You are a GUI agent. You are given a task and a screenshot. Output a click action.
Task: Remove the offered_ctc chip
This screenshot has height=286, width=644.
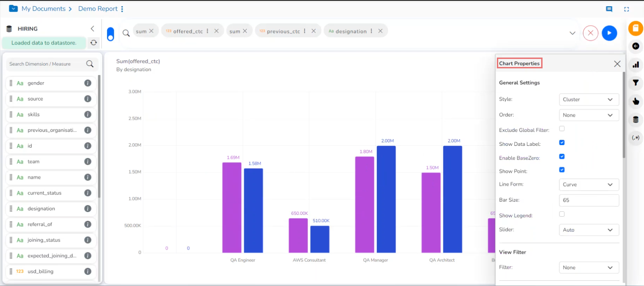click(x=217, y=31)
